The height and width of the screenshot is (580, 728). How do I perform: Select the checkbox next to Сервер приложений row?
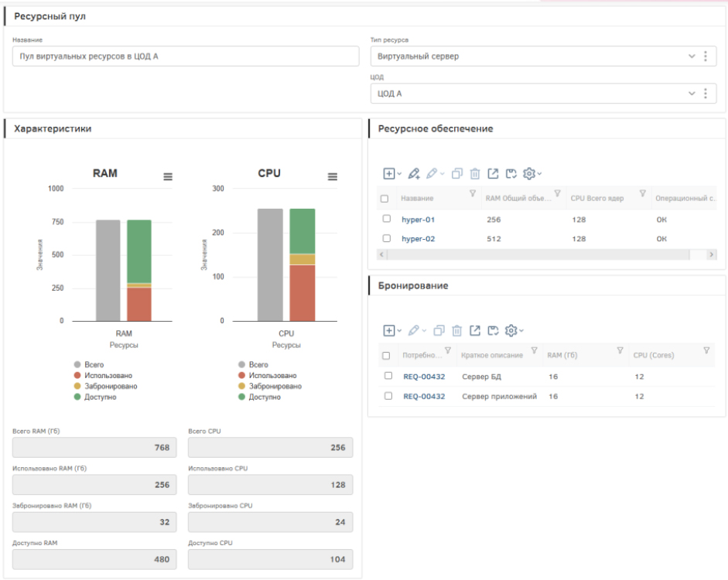click(388, 396)
